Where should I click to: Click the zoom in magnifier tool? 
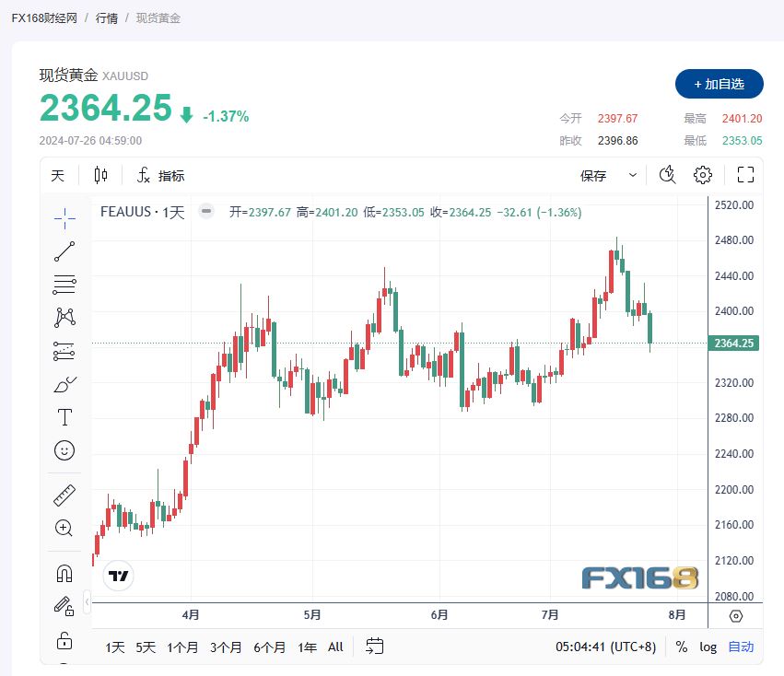click(x=64, y=529)
